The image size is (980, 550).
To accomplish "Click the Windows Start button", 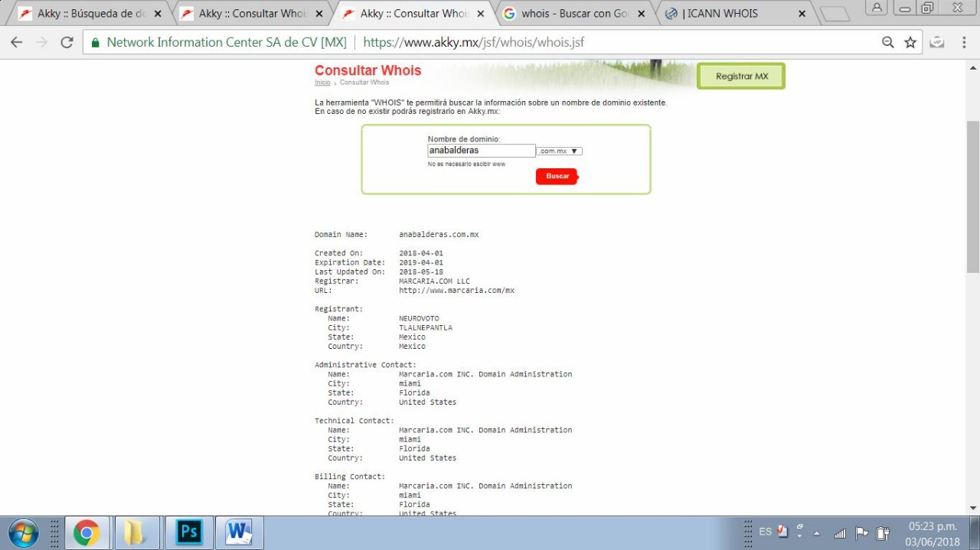I will pyautogui.click(x=23, y=532).
